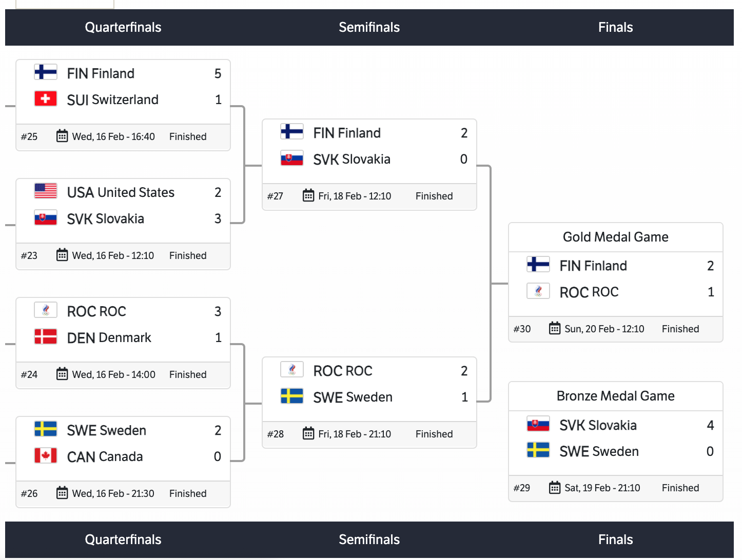Screen dimensions: 742x560
Task: Click Finland flag in quarterfinal game #25
Action: 46,72
